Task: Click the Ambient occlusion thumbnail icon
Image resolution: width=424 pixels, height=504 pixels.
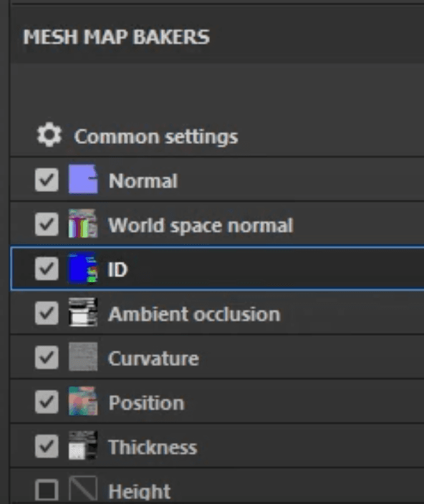Action: (x=83, y=312)
